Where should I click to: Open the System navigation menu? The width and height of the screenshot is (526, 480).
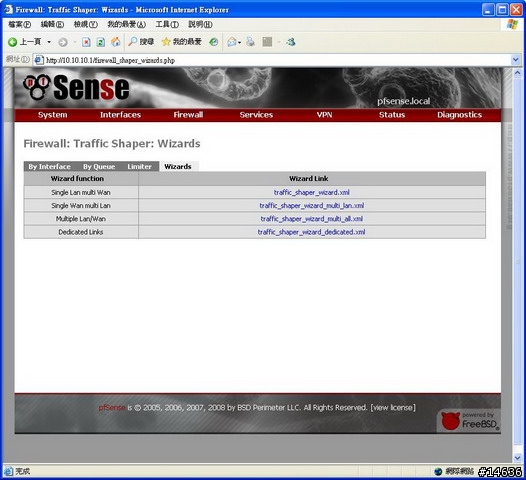53,115
